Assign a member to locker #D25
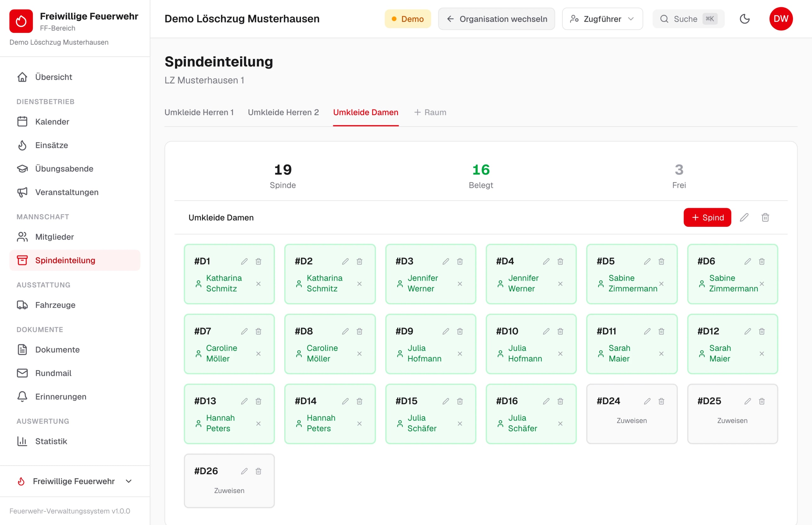812x525 pixels. [x=732, y=421]
